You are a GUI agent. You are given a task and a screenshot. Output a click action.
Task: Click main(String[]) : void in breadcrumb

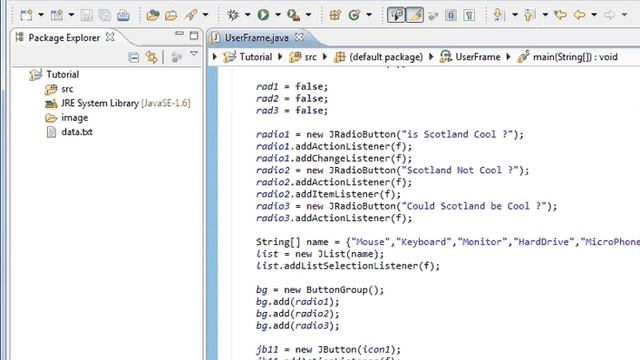click(575, 57)
